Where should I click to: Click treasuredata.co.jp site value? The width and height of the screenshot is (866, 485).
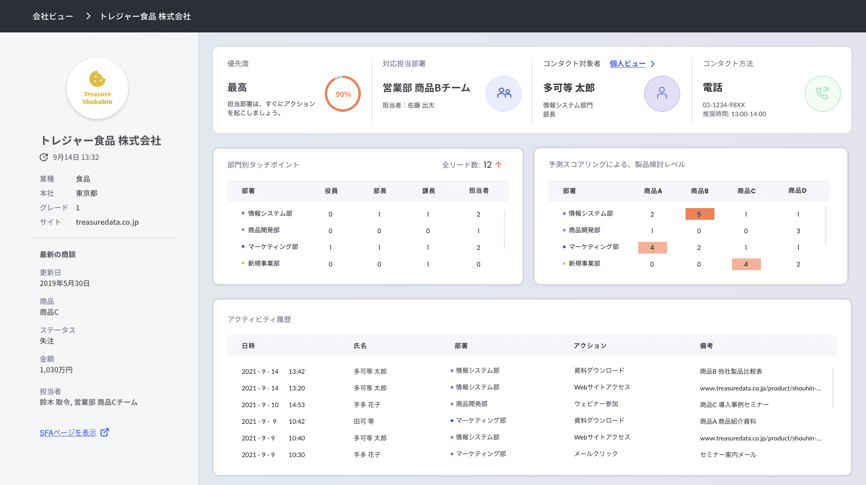(107, 222)
